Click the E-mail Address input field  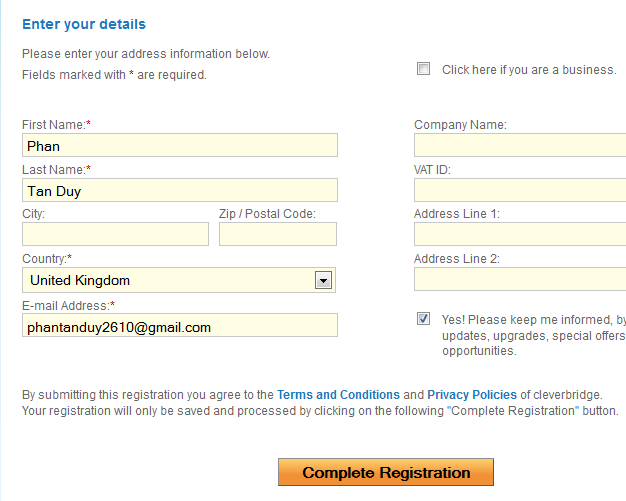click(179, 326)
